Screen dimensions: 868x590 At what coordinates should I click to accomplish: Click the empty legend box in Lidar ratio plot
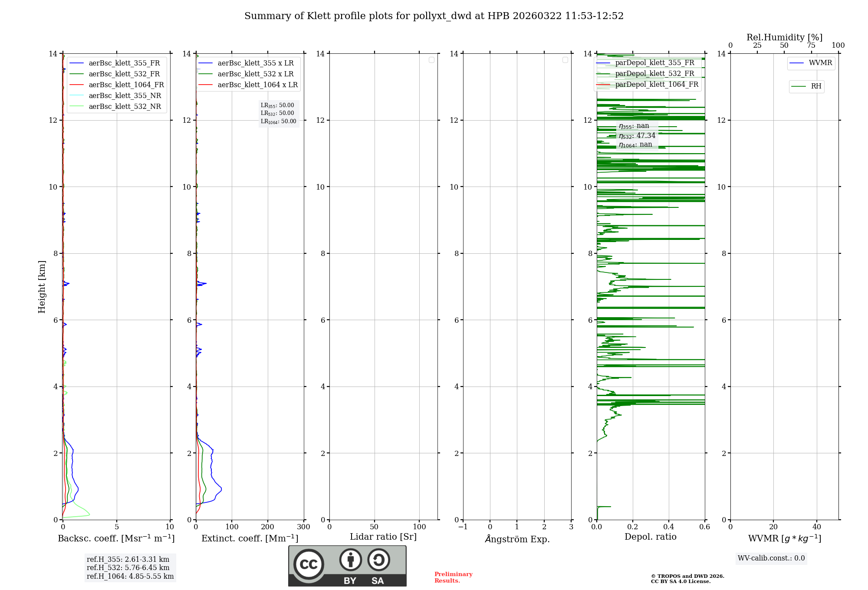click(x=431, y=60)
